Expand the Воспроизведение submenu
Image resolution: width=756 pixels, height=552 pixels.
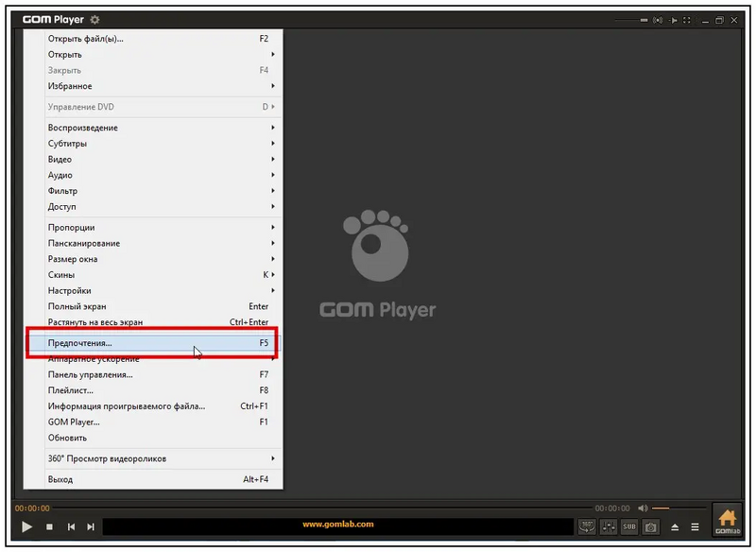coord(153,128)
